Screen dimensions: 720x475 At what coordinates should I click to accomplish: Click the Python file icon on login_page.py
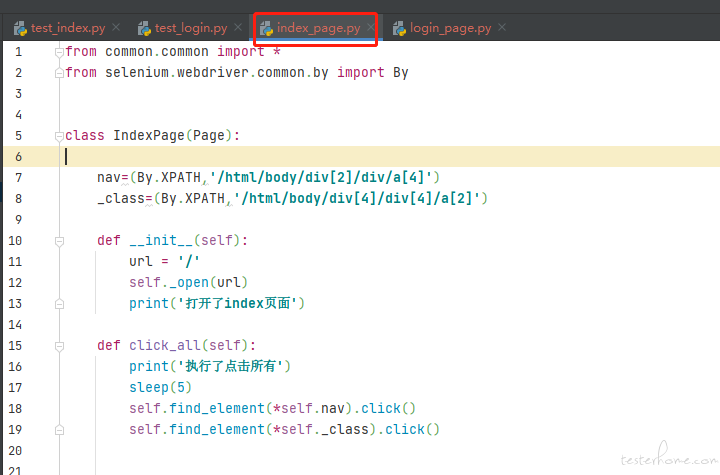[x=399, y=28]
